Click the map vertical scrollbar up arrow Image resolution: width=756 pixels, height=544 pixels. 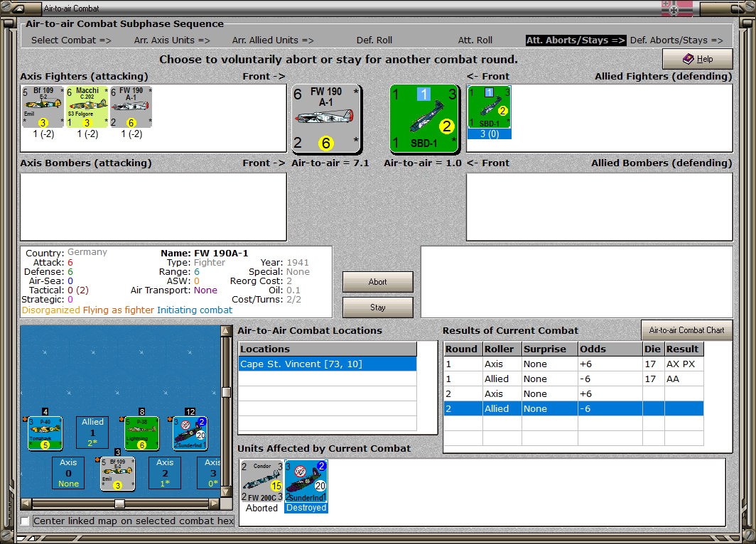click(x=226, y=330)
